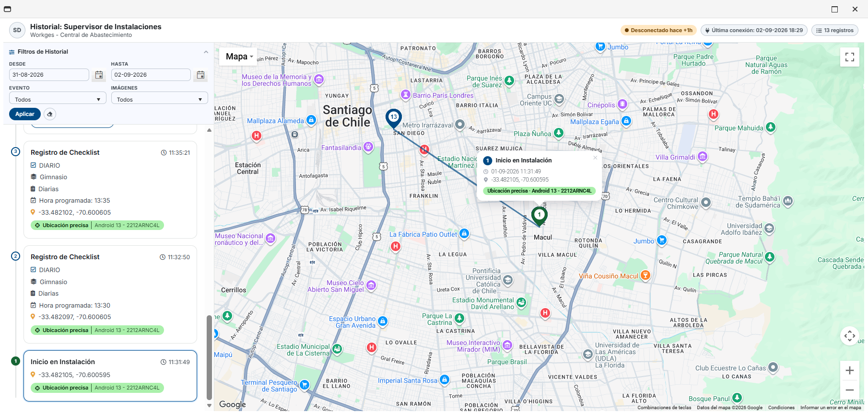Click Hora programada: 13:30 text

pos(75,305)
